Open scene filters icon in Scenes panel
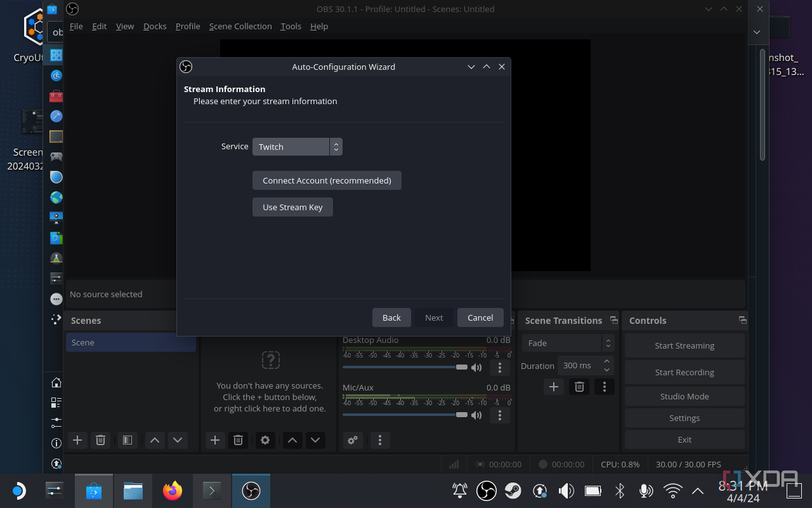The height and width of the screenshot is (508, 812). (x=128, y=440)
